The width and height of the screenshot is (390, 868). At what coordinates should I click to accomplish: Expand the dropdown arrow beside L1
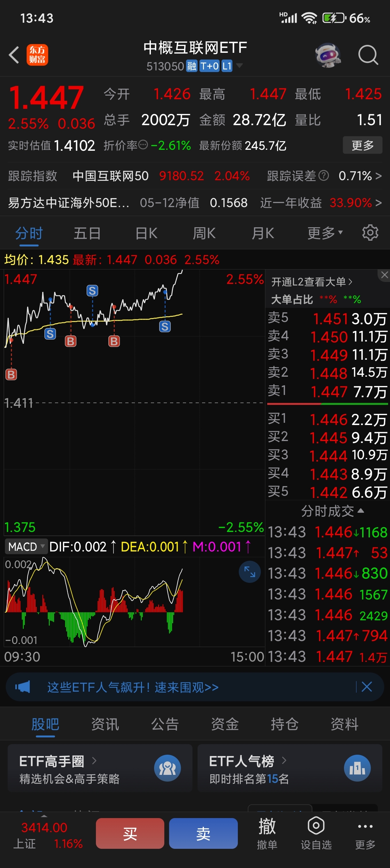239,65
